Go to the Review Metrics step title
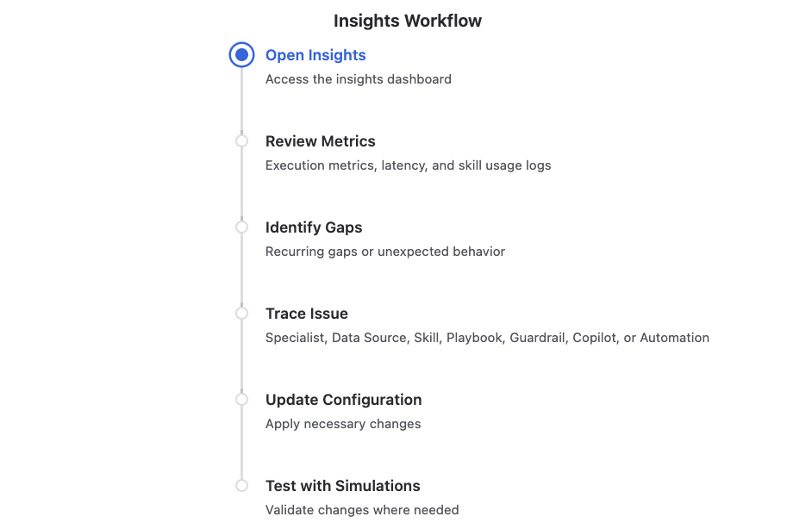 (320, 141)
